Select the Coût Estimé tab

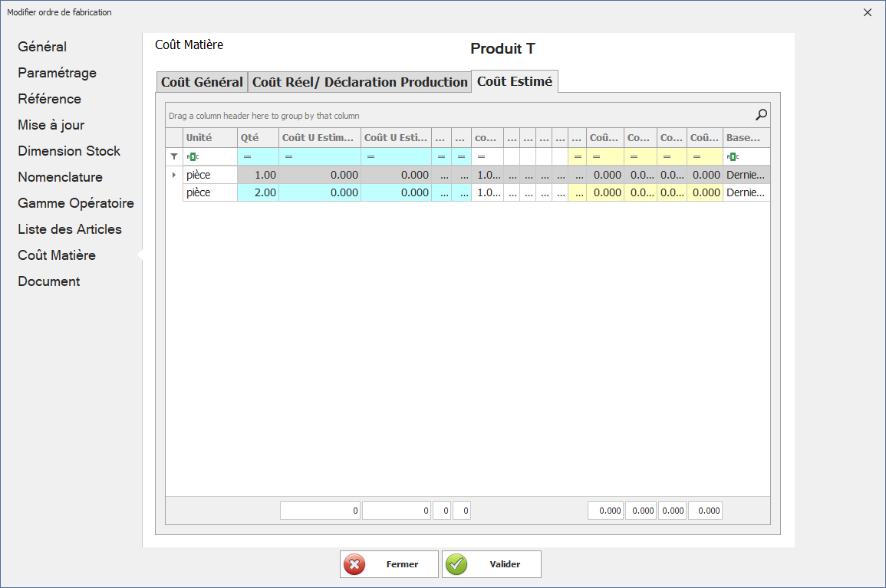[514, 81]
